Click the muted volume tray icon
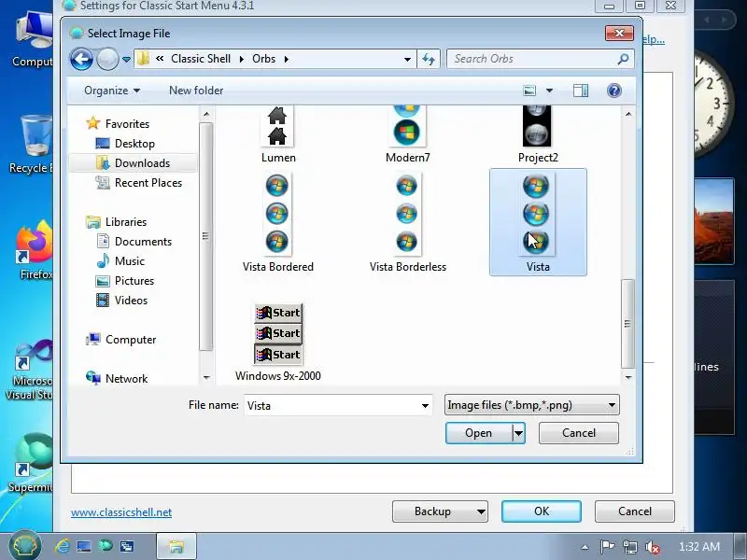The height and width of the screenshot is (560, 747). pos(652,547)
